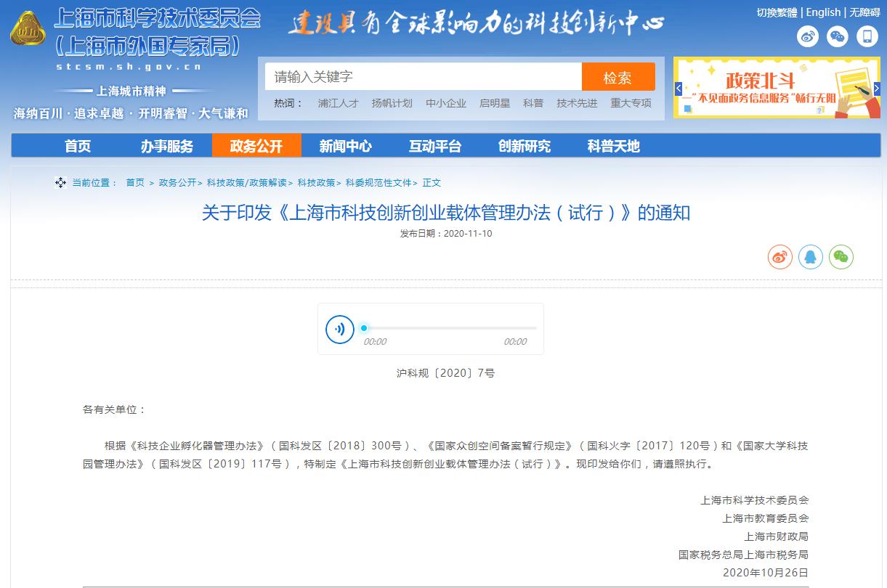
Task: Click hot keyword 扬帆计划
Action: 392,103
